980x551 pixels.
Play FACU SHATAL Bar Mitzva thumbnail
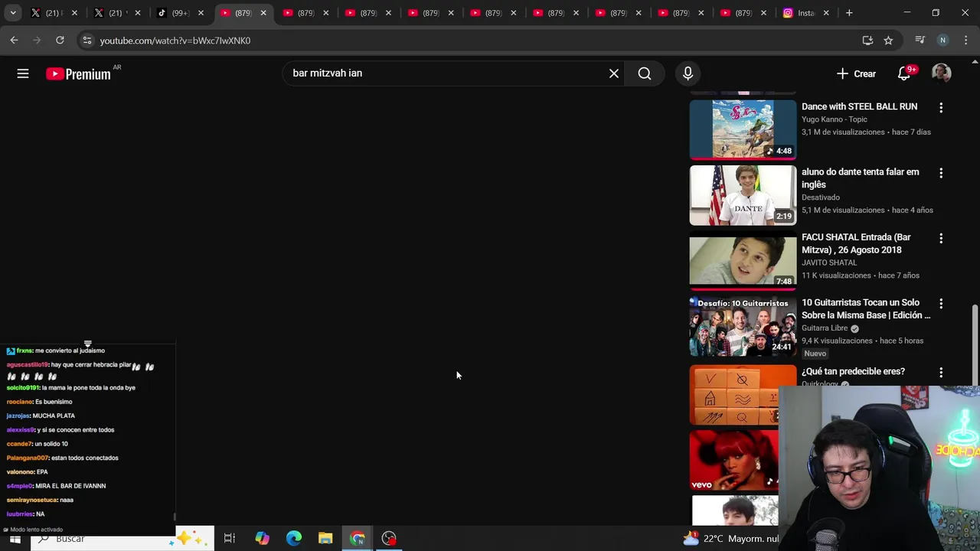click(743, 260)
